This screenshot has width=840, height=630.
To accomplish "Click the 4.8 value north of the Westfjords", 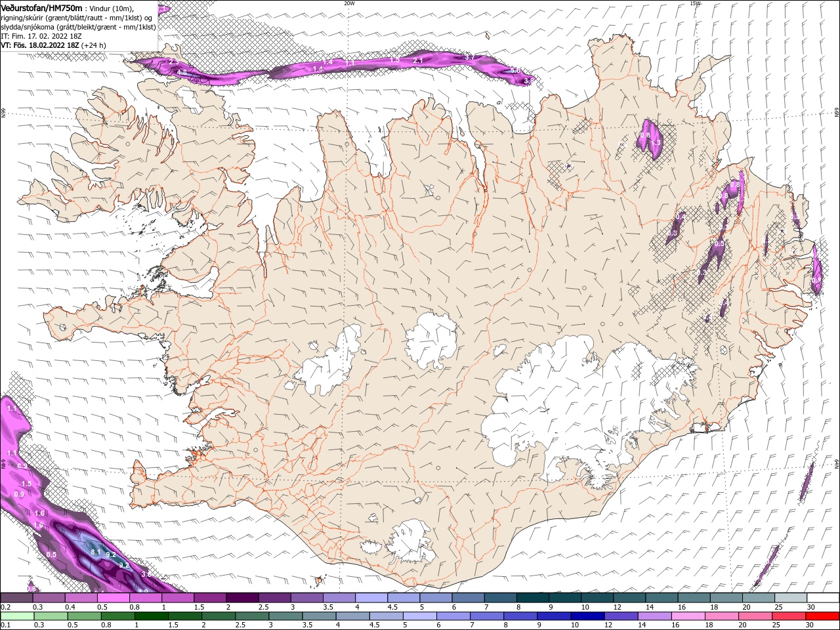I will click(182, 72).
